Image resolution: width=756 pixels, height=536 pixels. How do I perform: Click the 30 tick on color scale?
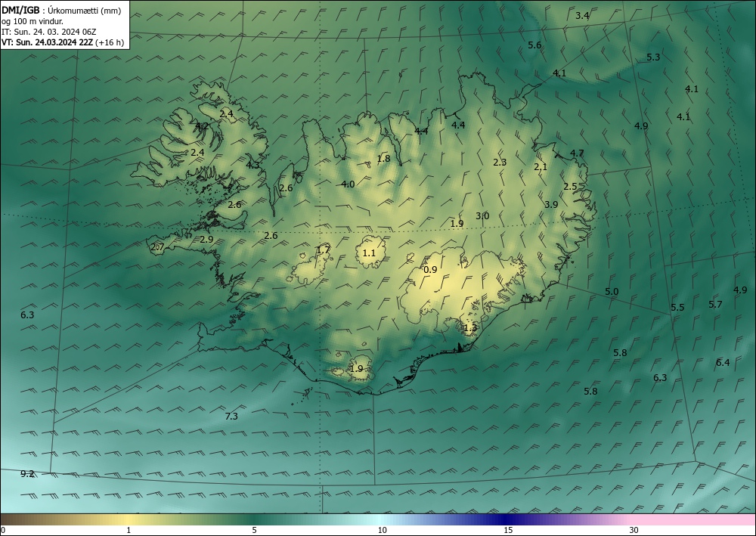(634, 530)
